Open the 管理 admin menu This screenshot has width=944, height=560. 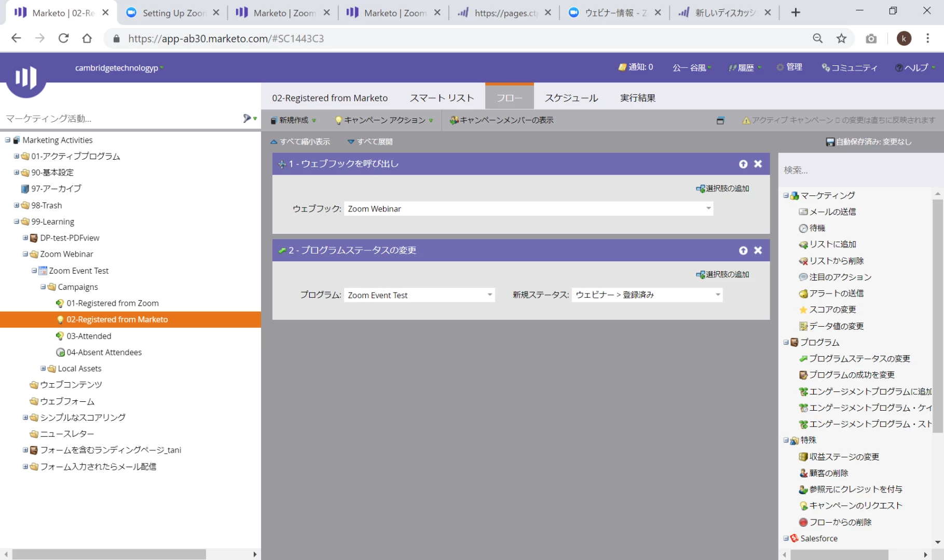pos(789,67)
